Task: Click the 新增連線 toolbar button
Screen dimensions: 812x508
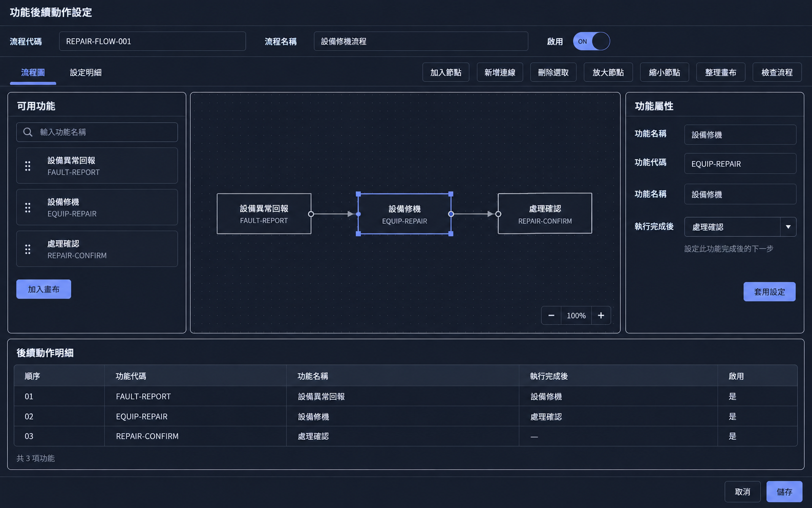Action: (x=500, y=73)
